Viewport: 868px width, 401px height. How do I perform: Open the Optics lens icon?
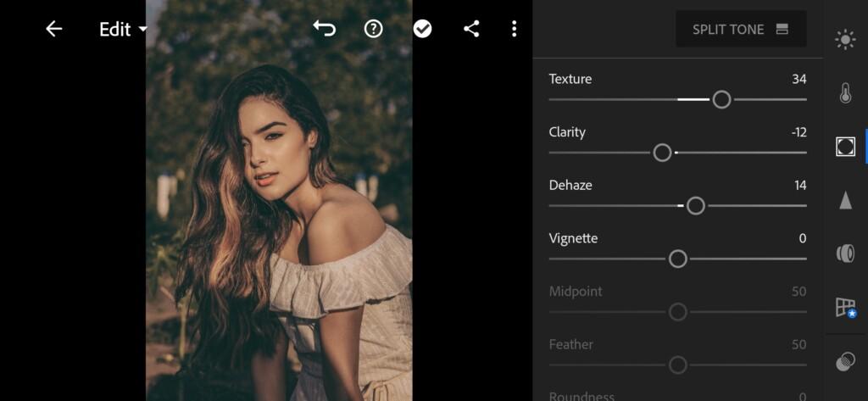point(845,253)
